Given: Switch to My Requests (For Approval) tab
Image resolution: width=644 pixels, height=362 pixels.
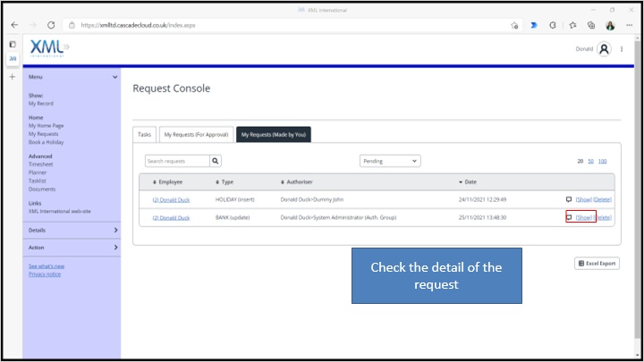Looking at the screenshot, I should click(196, 135).
